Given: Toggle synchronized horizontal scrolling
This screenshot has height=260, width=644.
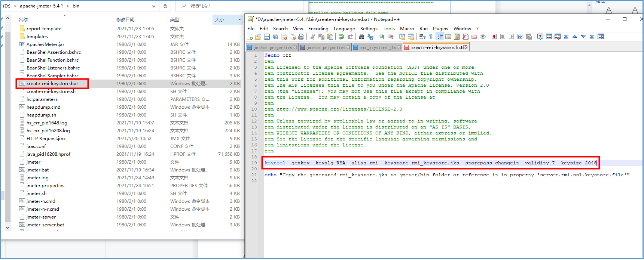Looking at the screenshot, I should [411, 37].
